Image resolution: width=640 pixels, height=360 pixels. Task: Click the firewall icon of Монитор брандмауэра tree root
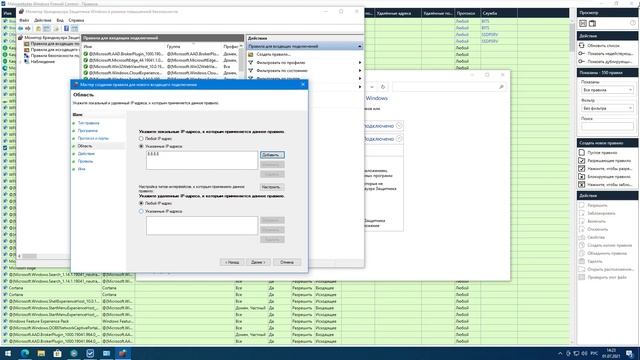pyautogui.click(x=21, y=37)
